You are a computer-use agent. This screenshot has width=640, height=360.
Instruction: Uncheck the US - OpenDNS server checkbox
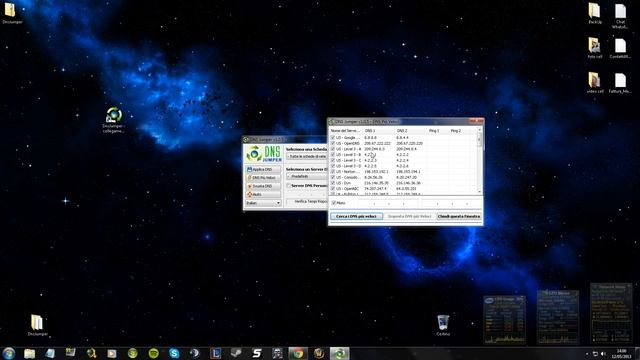click(333, 144)
